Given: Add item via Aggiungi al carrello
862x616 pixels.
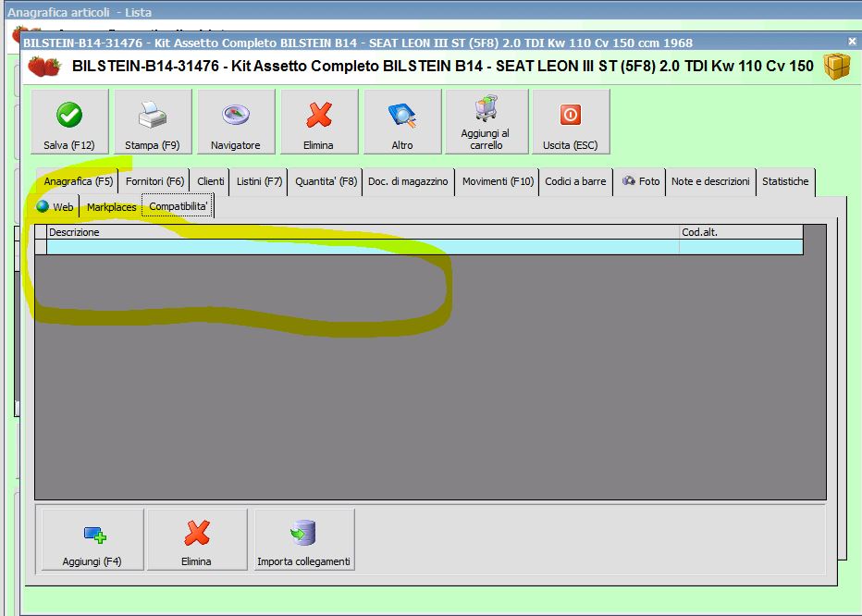Looking at the screenshot, I should 486,121.
